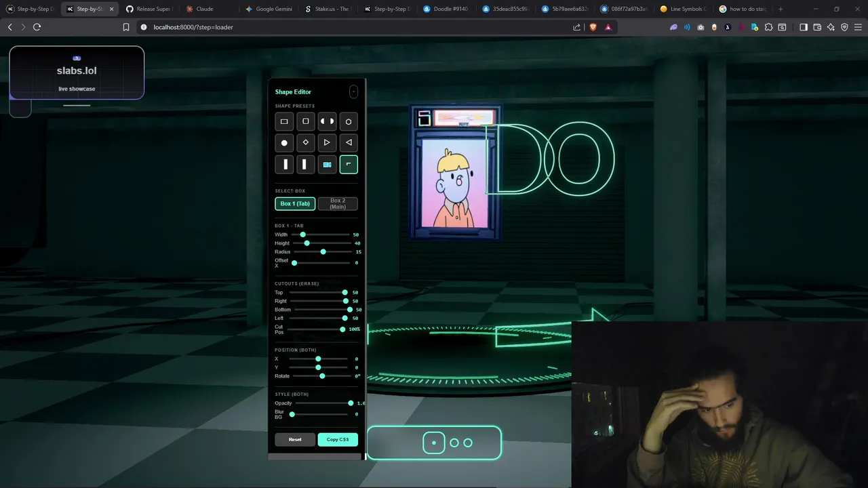
Task: Adjust the Height slider
Action: (x=321, y=243)
